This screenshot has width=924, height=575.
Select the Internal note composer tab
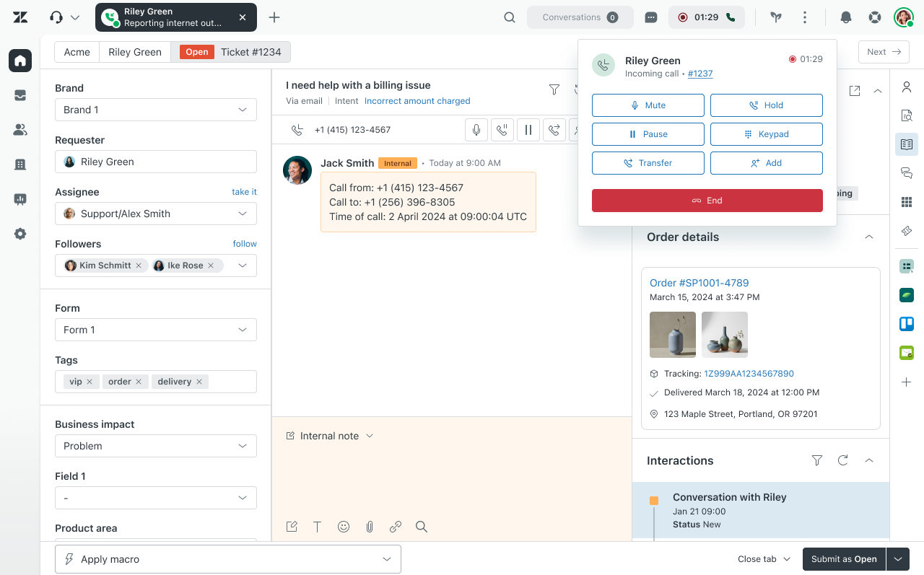pos(329,436)
